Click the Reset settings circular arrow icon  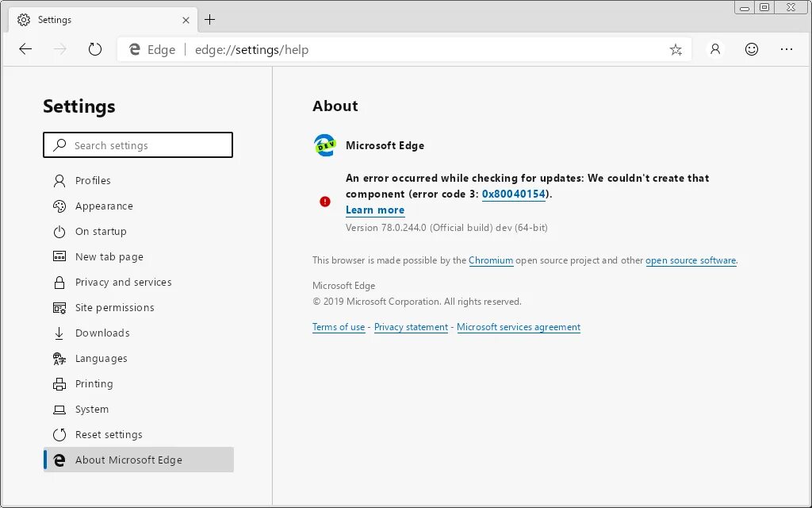[x=59, y=434]
